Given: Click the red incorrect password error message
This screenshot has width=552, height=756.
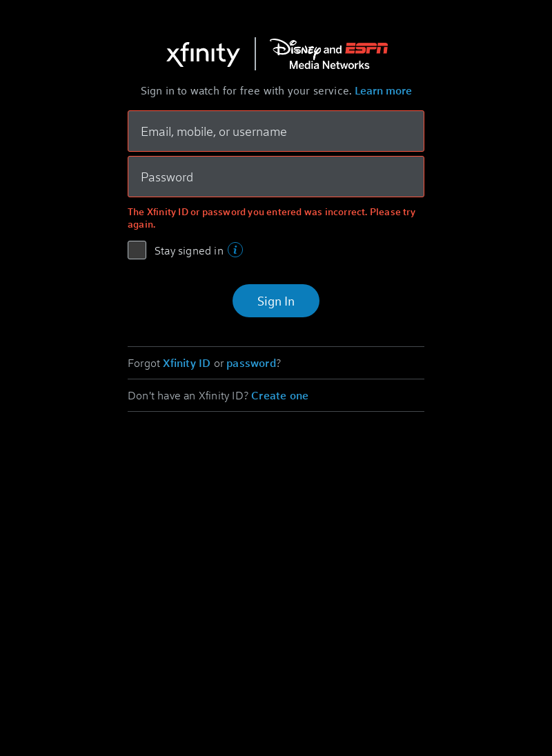Looking at the screenshot, I should click(x=271, y=218).
